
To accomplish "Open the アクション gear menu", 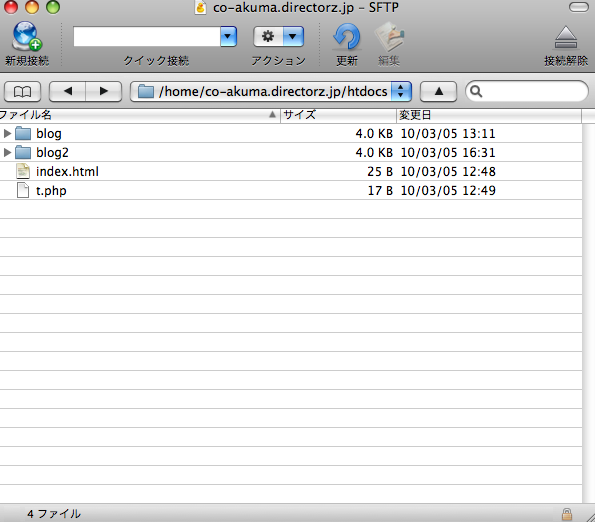I will (279, 36).
